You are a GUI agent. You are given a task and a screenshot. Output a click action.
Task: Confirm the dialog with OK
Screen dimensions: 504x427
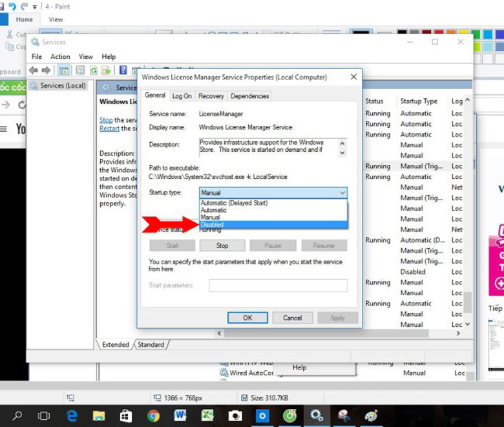click(247, 318)
